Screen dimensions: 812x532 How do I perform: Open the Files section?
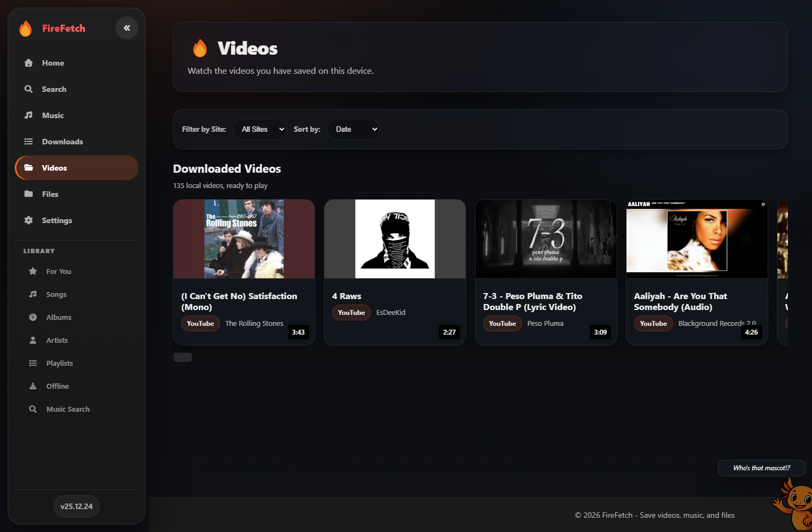pos(77,194)
